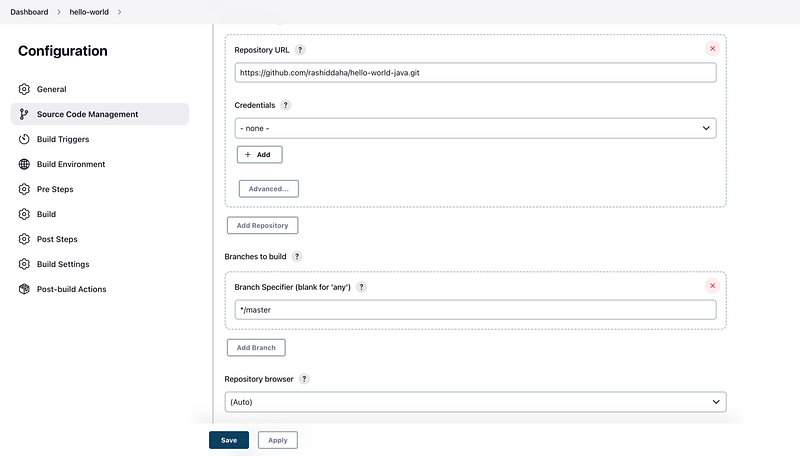Click the Post-build Actions cube icon
Viewport: 800px width, 456px height.
pyautogui.click(x=24, y=289)
